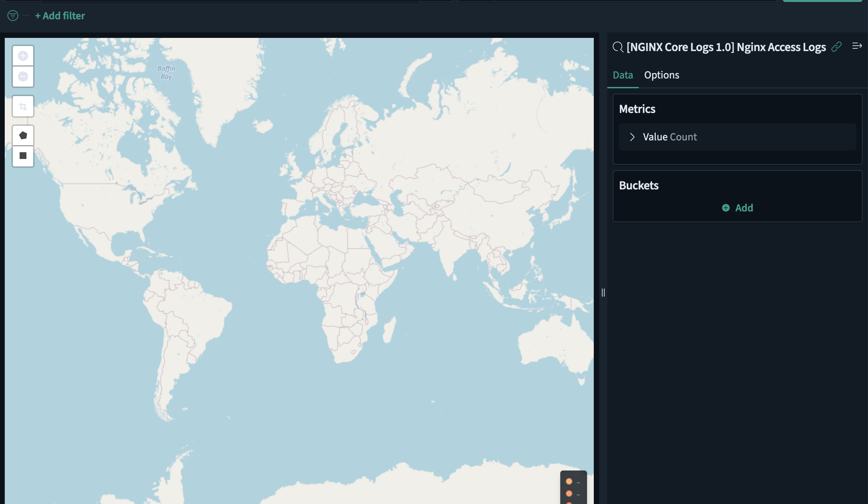Click the fit data bounds crop icon
Screen dimensions: 868x504
tap(23, 106)
